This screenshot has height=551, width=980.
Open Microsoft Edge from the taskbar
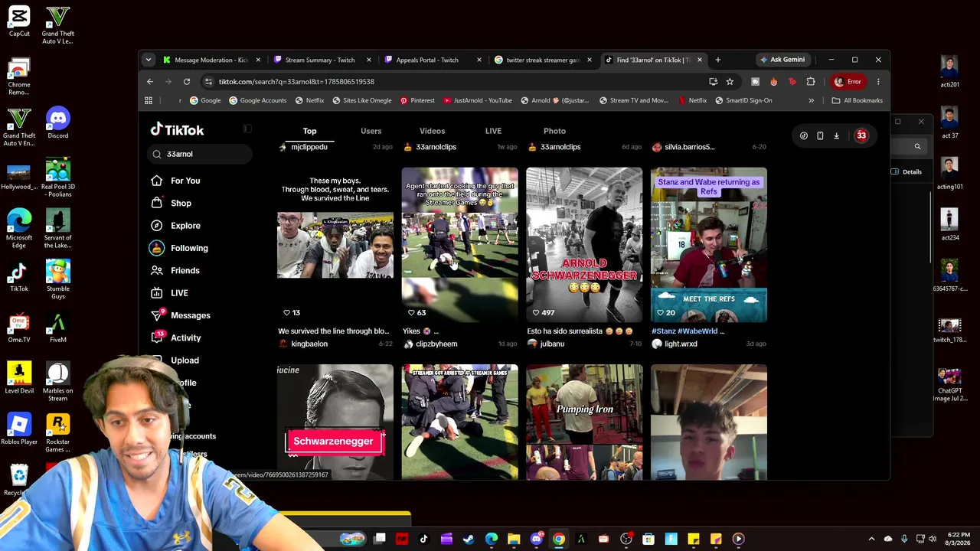(x=491, y=540)
